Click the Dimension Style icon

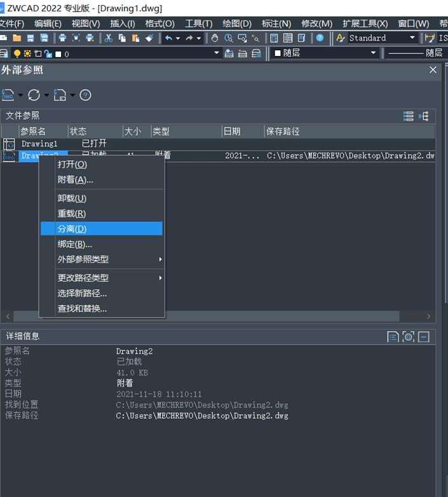430,38
